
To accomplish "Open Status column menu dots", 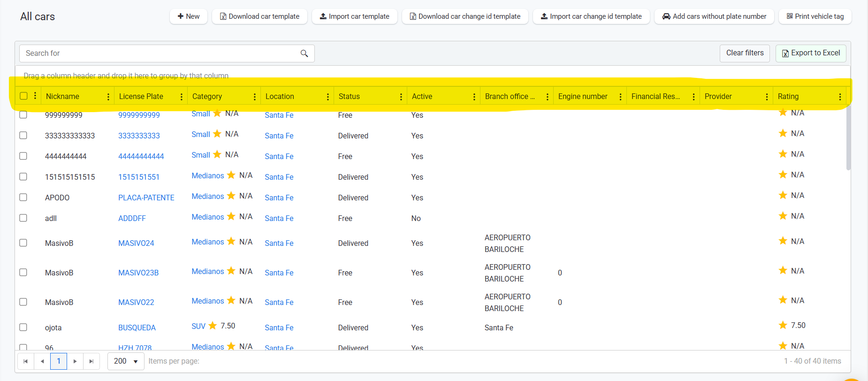I will tap(401, 97).
